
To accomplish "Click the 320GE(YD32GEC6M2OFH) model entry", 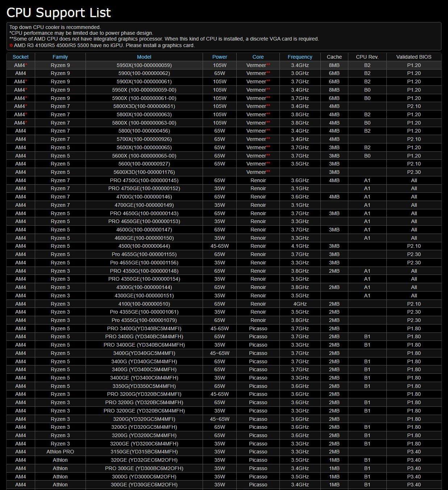I will (x=144, y=460).
